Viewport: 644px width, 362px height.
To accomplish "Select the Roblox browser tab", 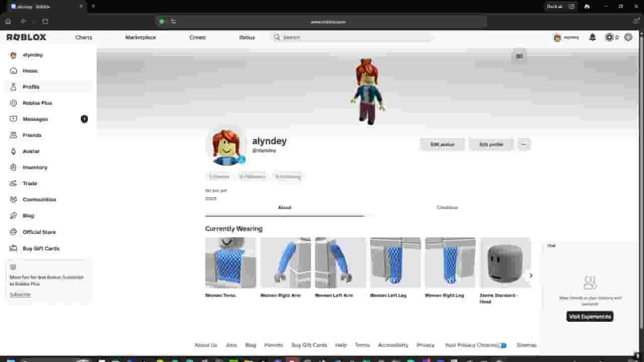I will pyautogui.click(x=46, y=7).
